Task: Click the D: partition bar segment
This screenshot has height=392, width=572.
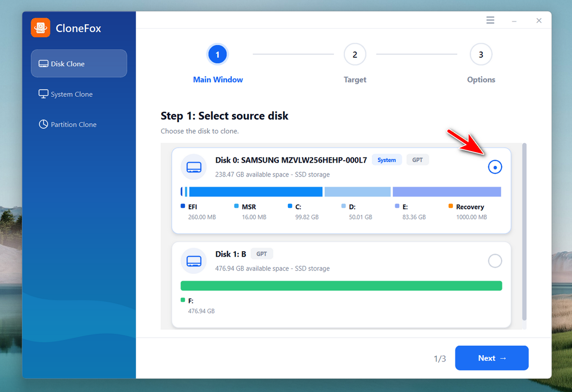Action: coord(357,192)
